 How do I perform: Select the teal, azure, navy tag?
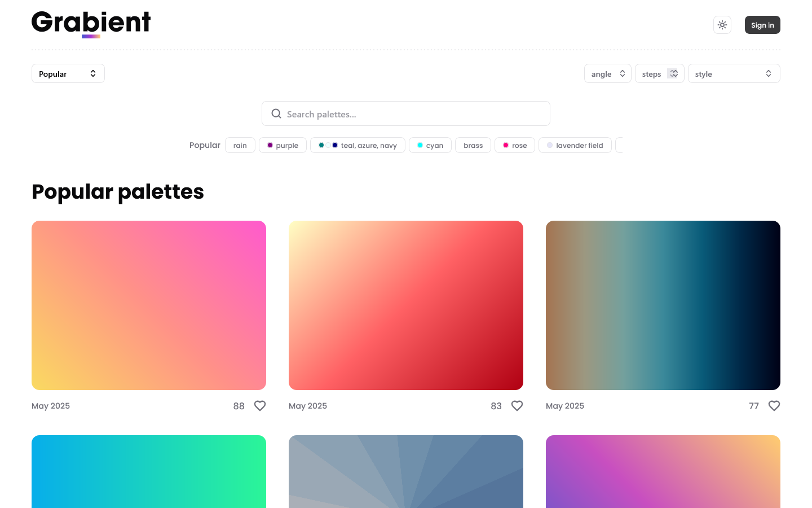[x=358, y=145]
